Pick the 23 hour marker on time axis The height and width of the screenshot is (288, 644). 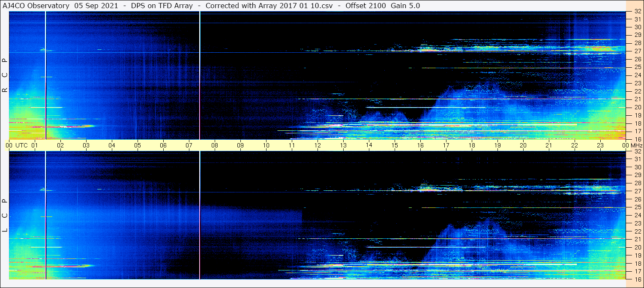pyautogui.click(x=600, y=145)
